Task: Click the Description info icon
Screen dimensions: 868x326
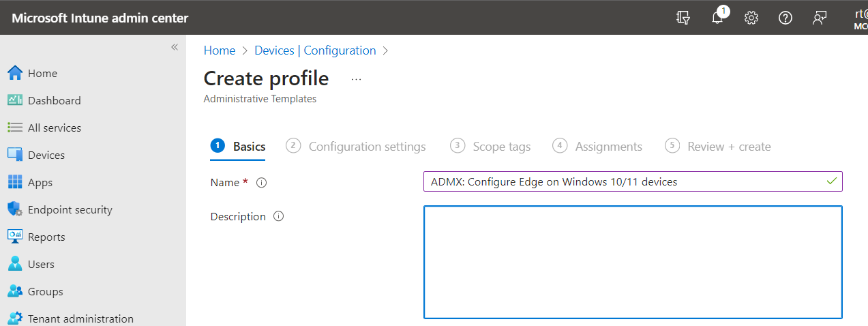Action: [x=278, y=217]
